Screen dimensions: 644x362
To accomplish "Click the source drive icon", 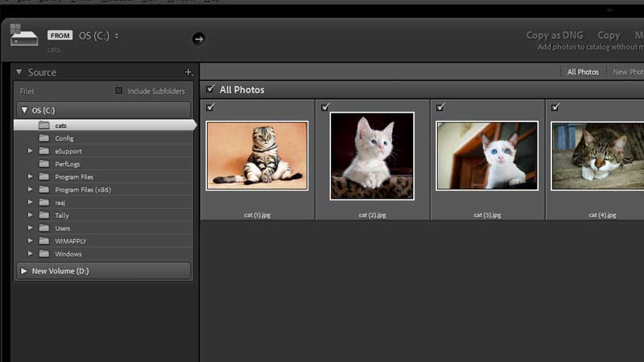I will pos(24,35).
